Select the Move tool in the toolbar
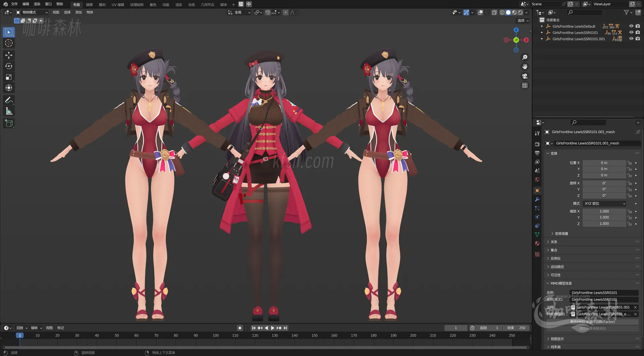644x356 pixels. click(x=8, y=55)
